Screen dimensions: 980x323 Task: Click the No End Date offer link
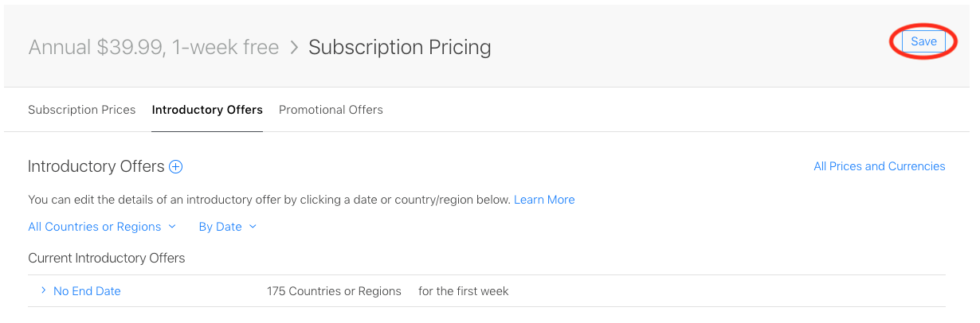(87, 291)
